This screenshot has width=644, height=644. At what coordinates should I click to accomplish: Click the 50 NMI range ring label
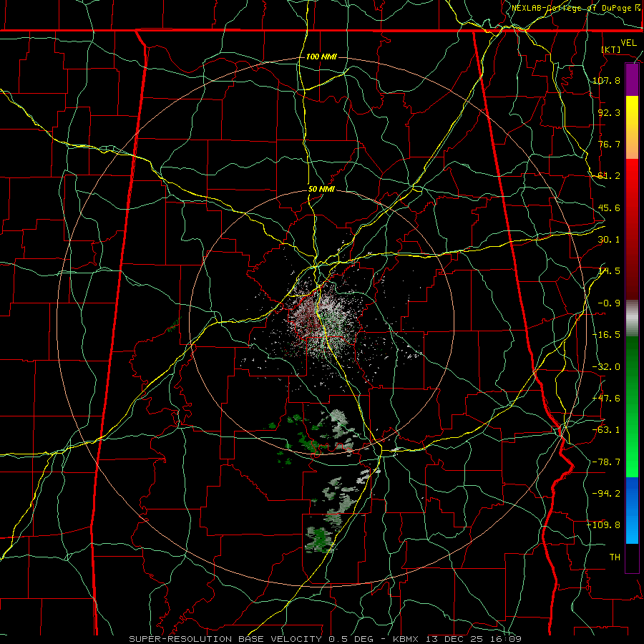[x=321, y=190]
